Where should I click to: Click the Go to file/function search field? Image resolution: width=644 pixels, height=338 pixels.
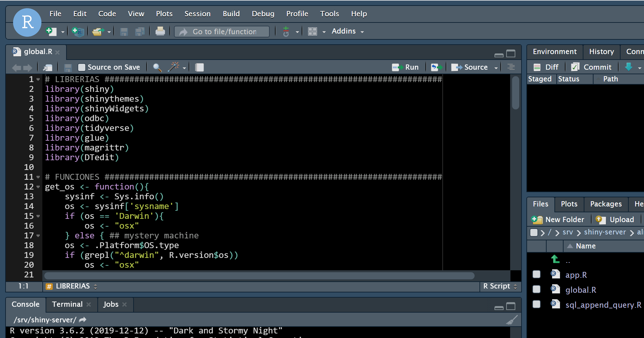(222, 32)
